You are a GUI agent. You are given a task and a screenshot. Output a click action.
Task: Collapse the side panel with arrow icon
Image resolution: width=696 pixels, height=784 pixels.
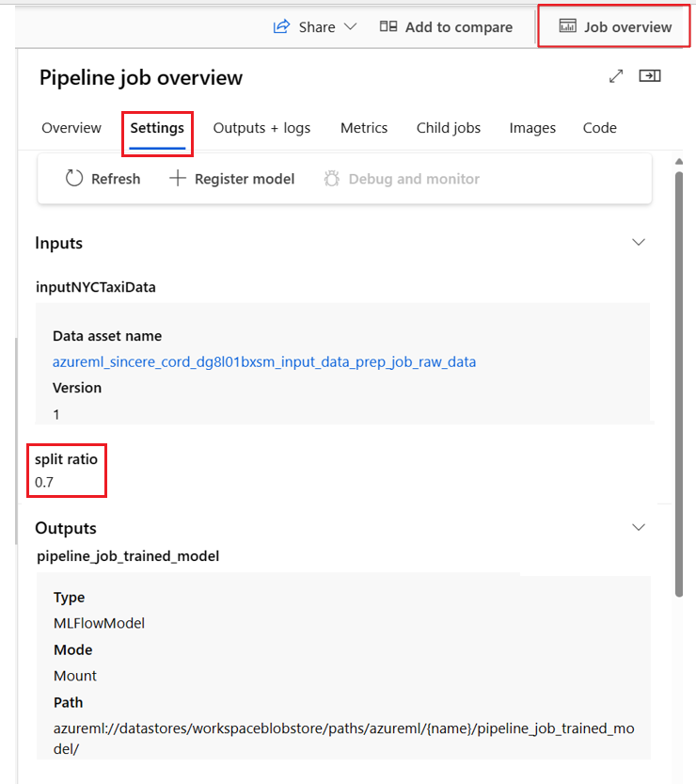(x=650, y=76)
